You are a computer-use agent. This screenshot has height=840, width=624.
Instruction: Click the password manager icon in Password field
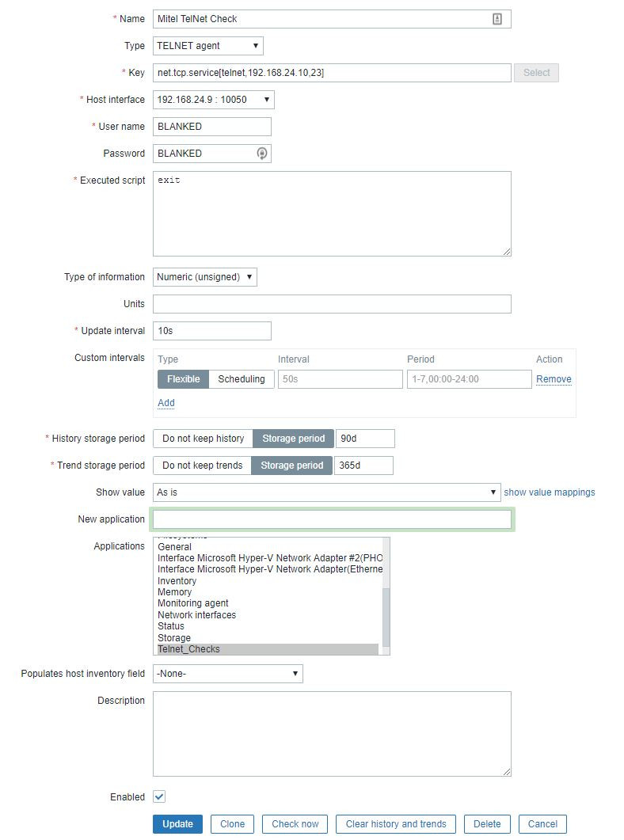tap(262, 154)
